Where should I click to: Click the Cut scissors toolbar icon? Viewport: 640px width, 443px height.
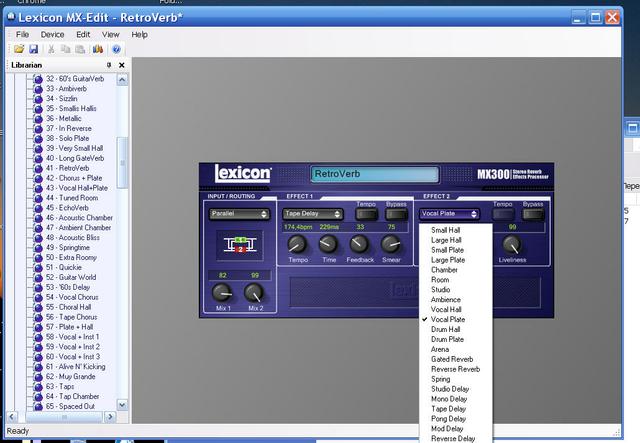coord(52,49)
